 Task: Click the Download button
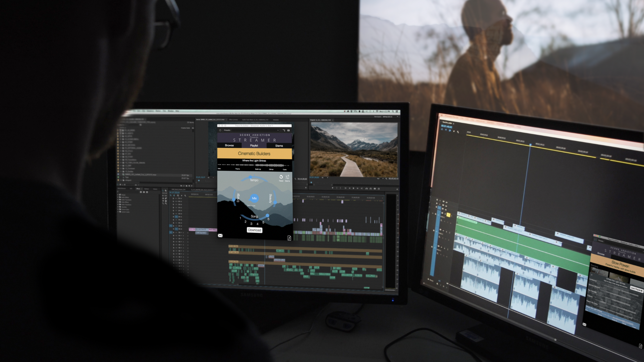coord(255,230)
